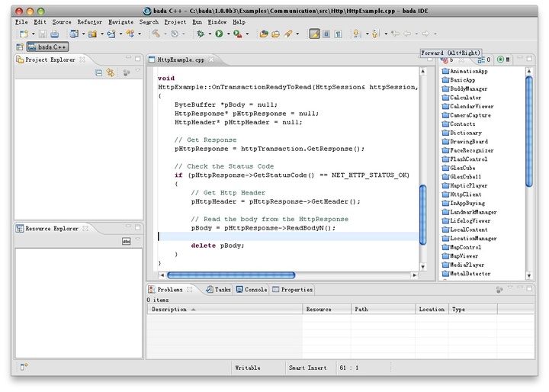
Task: Click the new C++ class icon
Action: pos(111,34)
